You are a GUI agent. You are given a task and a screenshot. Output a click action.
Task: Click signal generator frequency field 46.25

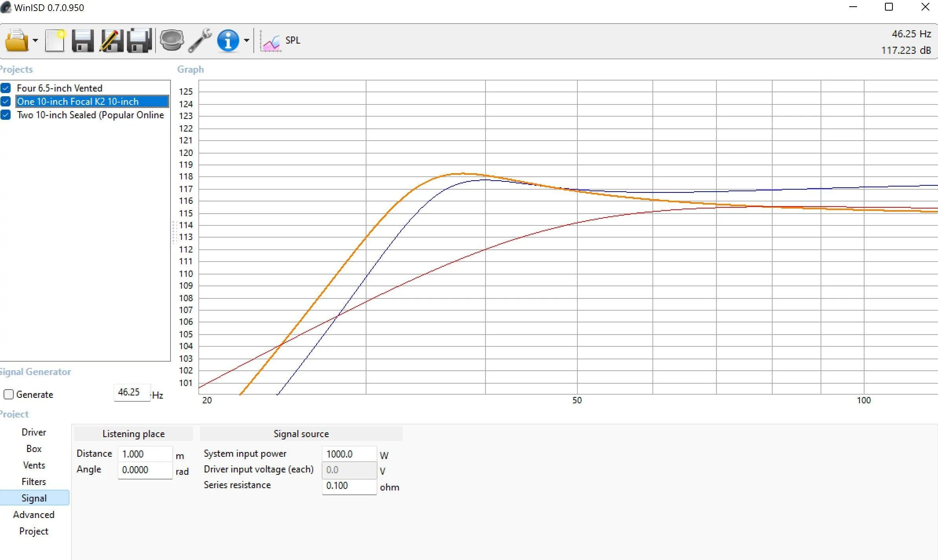tap(132, 392)
